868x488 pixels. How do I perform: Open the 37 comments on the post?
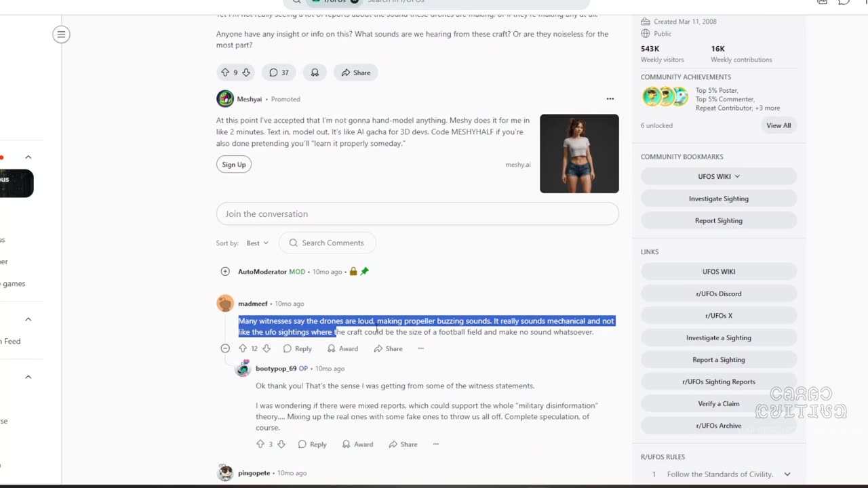pyautogui.click(x=279, y=73)
